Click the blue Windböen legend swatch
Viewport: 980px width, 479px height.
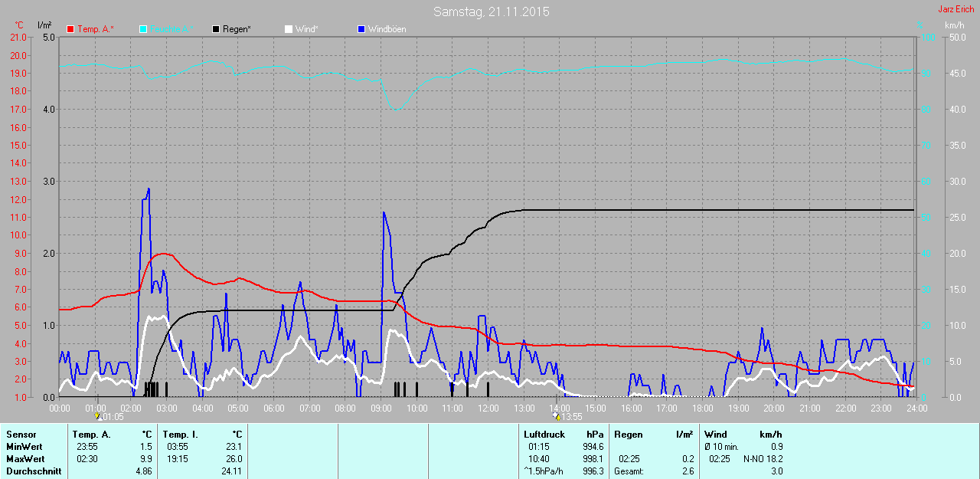pos(361,29)
